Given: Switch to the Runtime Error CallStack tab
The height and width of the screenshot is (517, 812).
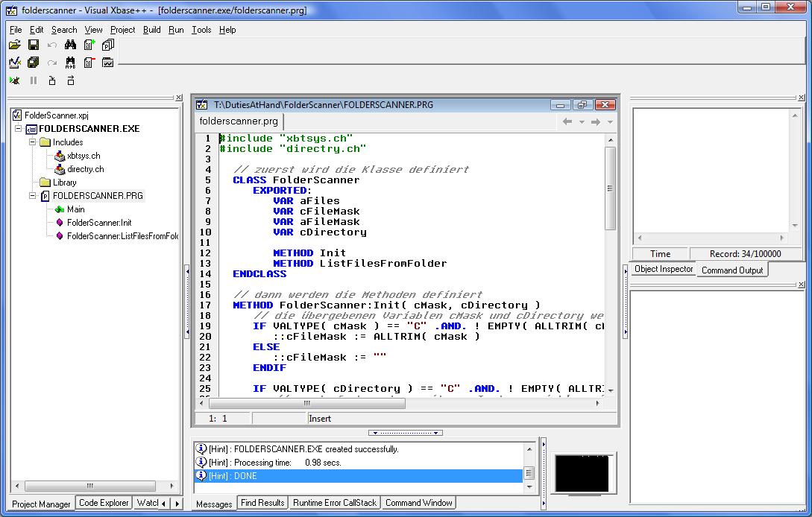Looking at the screenshot, I should (335, 503).
